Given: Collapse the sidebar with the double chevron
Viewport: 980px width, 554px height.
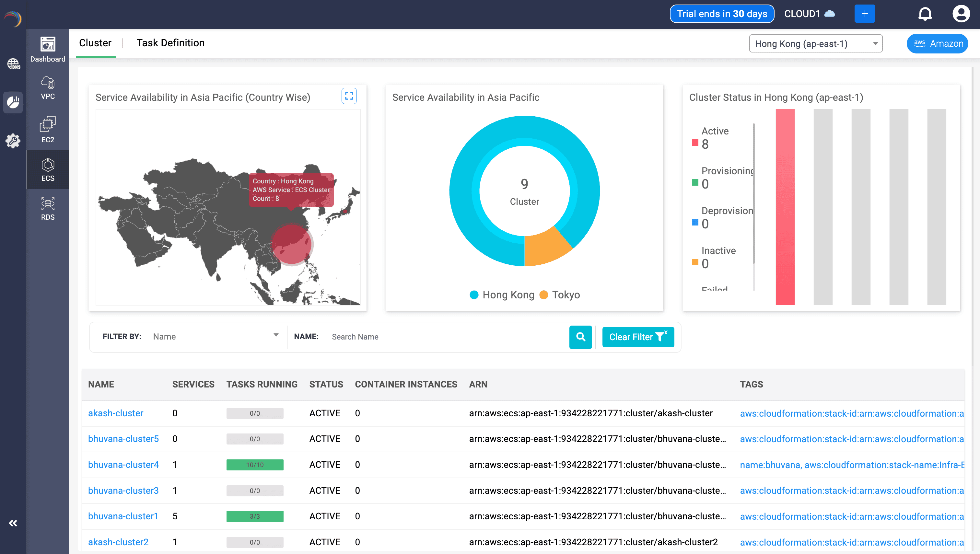Looking at the screenshot, I should (13, 523).
